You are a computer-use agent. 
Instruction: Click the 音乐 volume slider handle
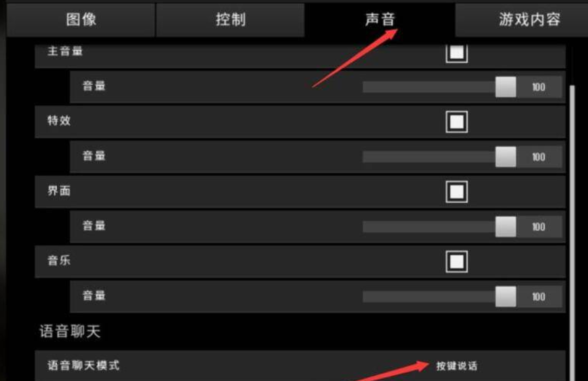pos(505,297)
